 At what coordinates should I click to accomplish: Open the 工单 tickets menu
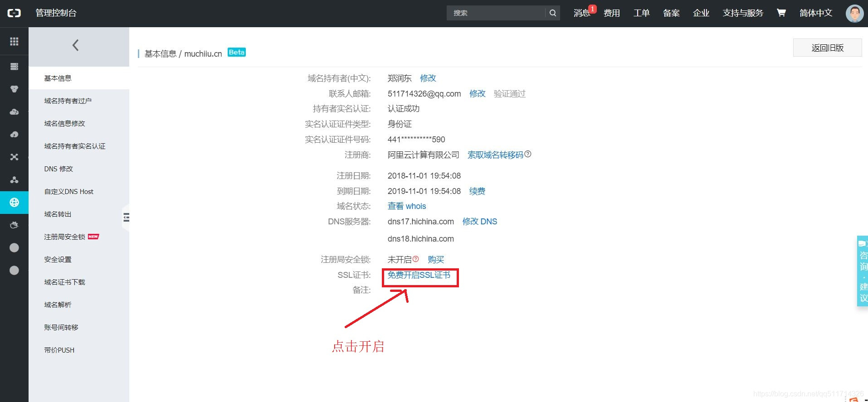(x=641, y=13)
